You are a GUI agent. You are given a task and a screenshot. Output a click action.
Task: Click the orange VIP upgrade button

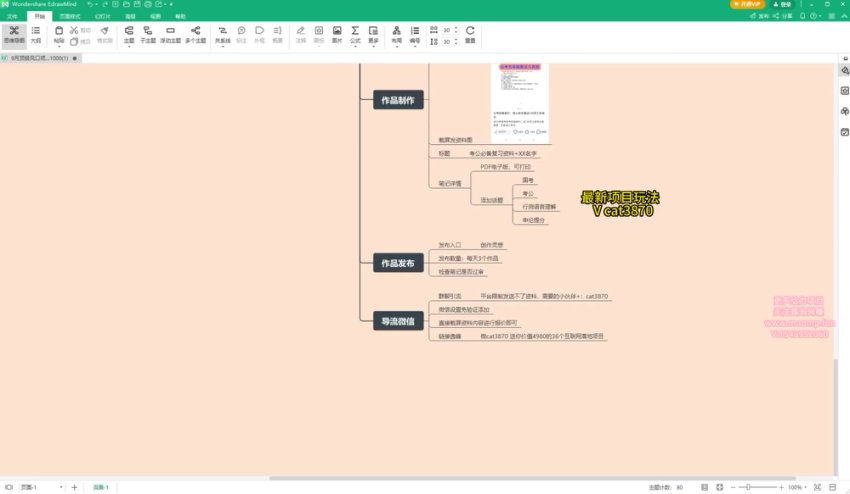pos(749,5)
